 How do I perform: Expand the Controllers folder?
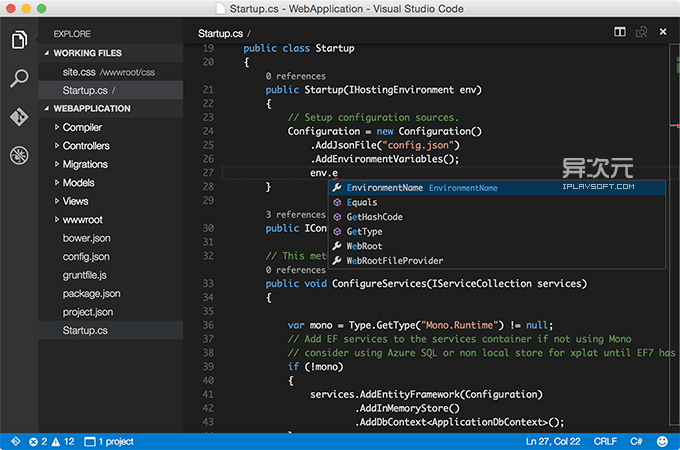pyautogui.click(x=86, y=146)
